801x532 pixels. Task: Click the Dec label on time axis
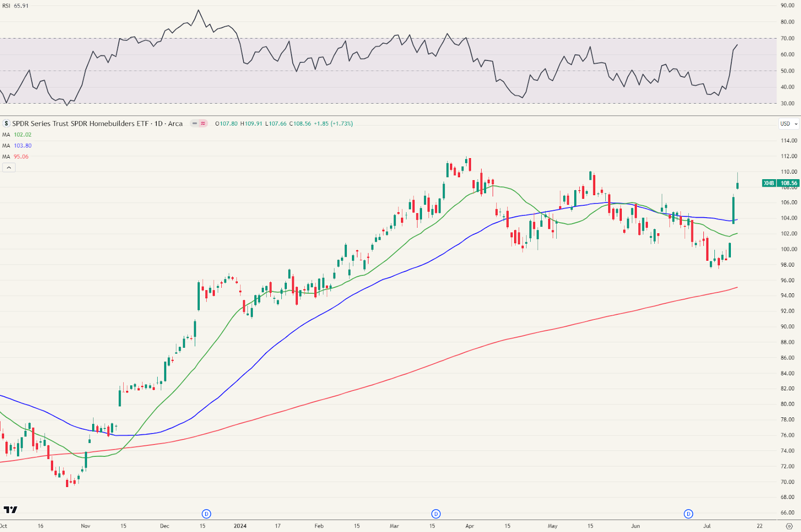coord(165,526)
